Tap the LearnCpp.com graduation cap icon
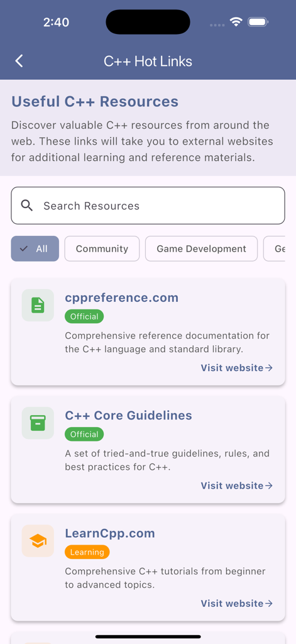 38,541
